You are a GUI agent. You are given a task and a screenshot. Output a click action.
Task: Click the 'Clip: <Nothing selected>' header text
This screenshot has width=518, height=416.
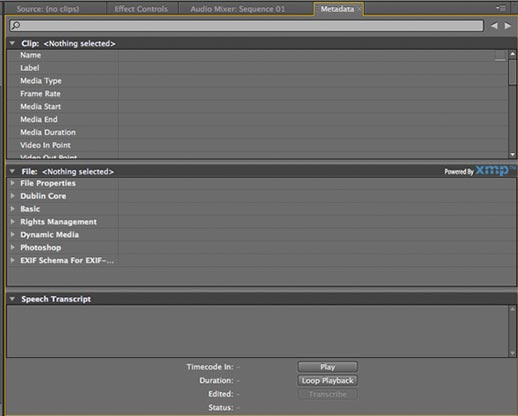pyautogui.click(x=68, y=44)
